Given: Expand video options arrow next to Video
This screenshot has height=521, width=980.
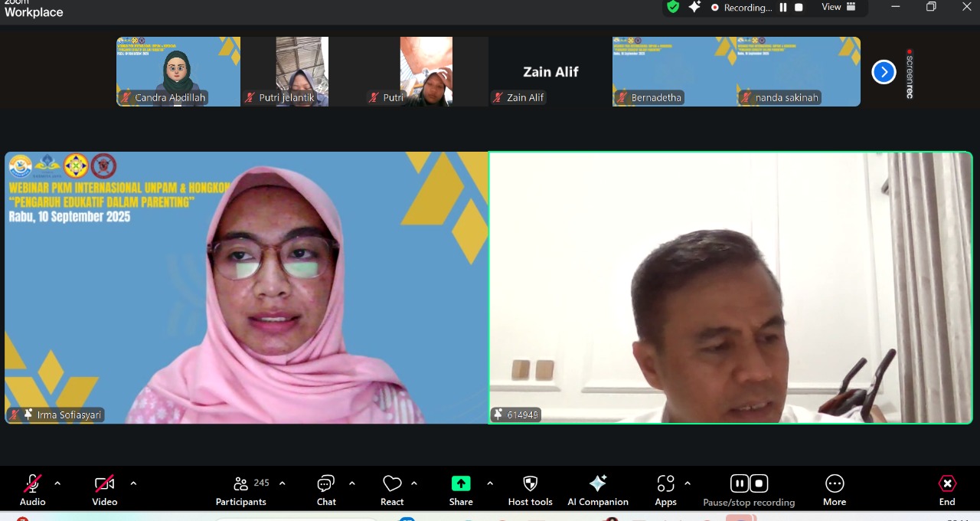Looking at the screenshot, I should [x=133, y=483].
